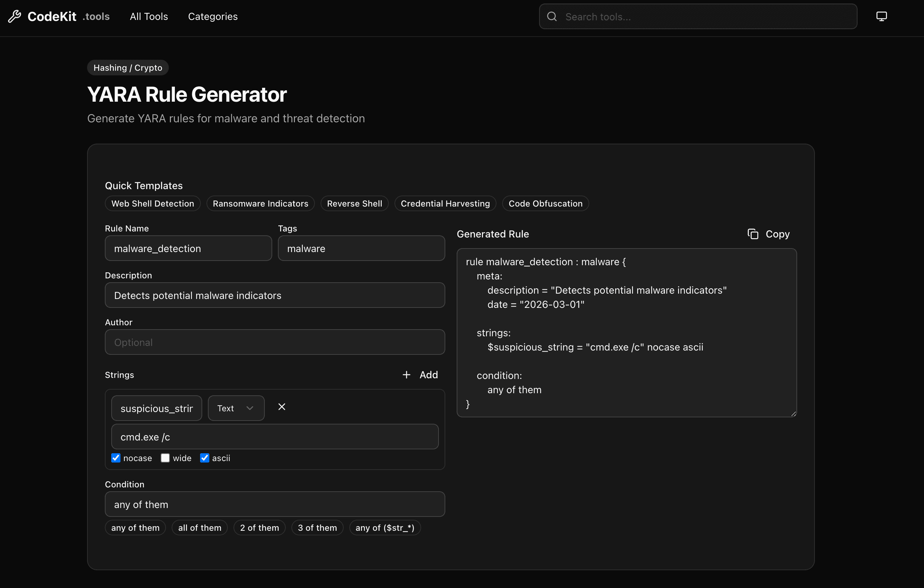924x588 pixels.
Task: Apply the Ransomware Indicators template
Action: pos(260,203)
